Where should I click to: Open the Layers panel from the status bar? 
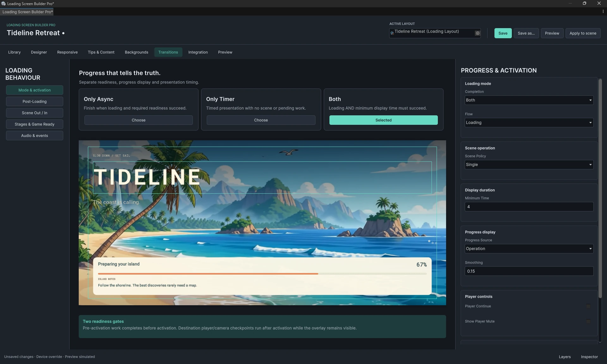click(x=565, y=357)
